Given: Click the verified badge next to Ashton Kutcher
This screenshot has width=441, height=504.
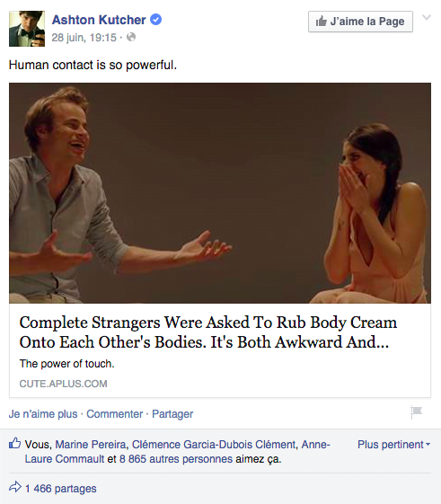Looking at the screenshot, I should click(156, 20).
